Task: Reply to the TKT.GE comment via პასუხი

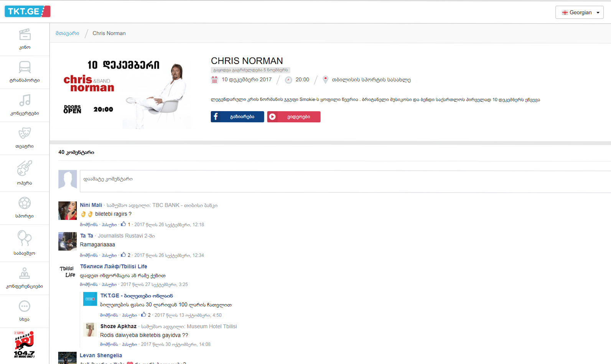Action: [130, 315]
